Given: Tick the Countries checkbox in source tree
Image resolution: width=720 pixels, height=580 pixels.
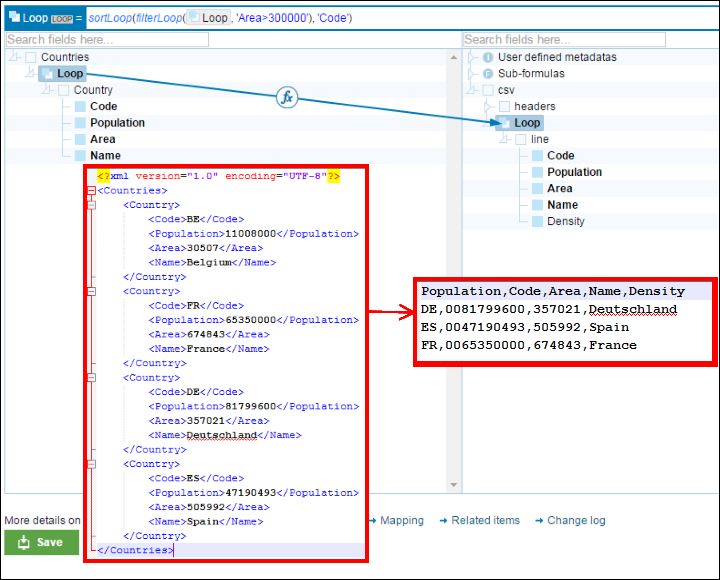Looking at the screenshot, I should click(31, 58).
